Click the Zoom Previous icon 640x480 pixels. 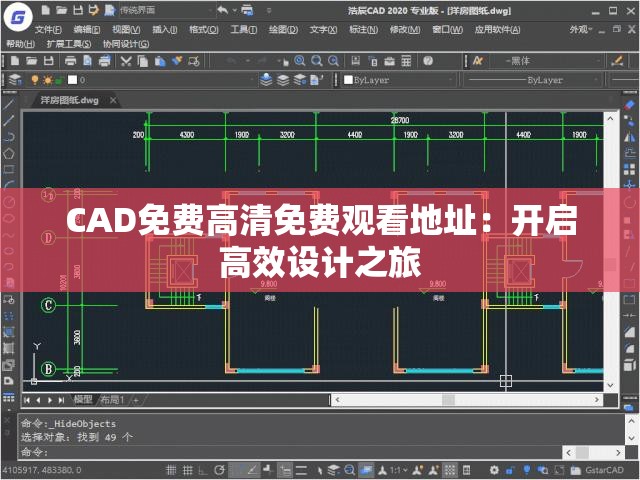(333, 61)
